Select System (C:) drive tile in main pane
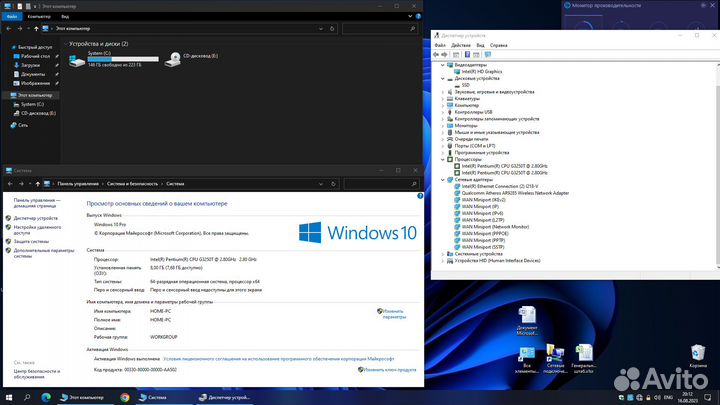The height and width of the screenshot is (405, 720). point(114,59)
